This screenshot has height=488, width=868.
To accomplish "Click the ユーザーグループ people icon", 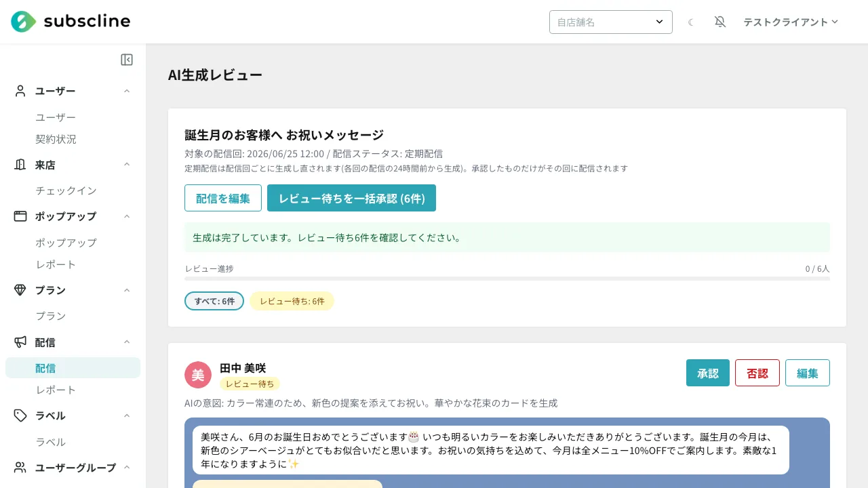I will (x=20, y=467).
